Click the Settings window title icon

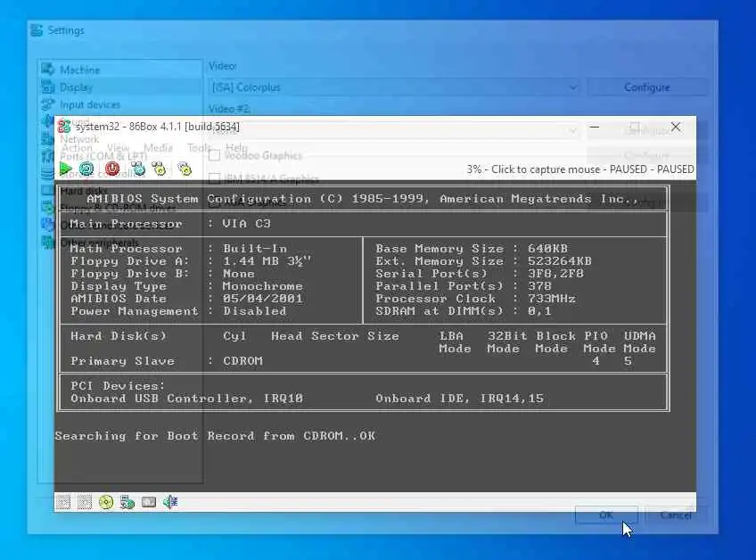pos(37,30)
